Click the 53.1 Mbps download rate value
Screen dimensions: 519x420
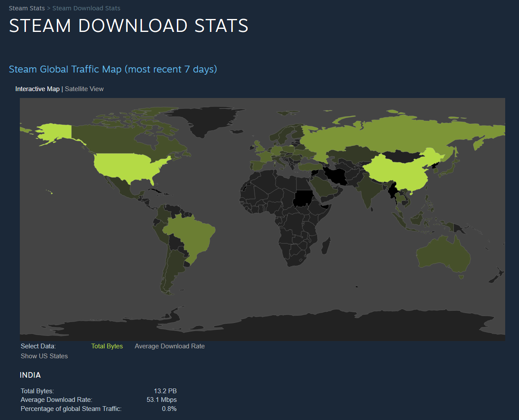(162, 400)
